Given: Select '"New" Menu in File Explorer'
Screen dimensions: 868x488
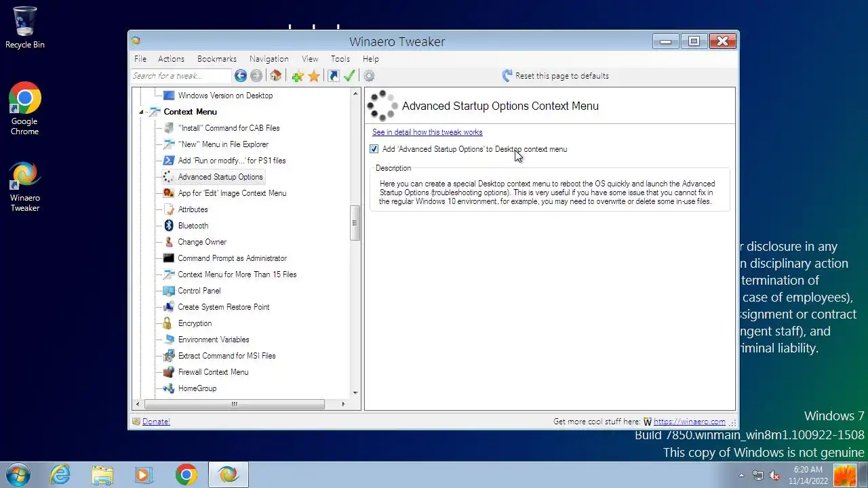Looking at the screenshot, I should (223, 144).
